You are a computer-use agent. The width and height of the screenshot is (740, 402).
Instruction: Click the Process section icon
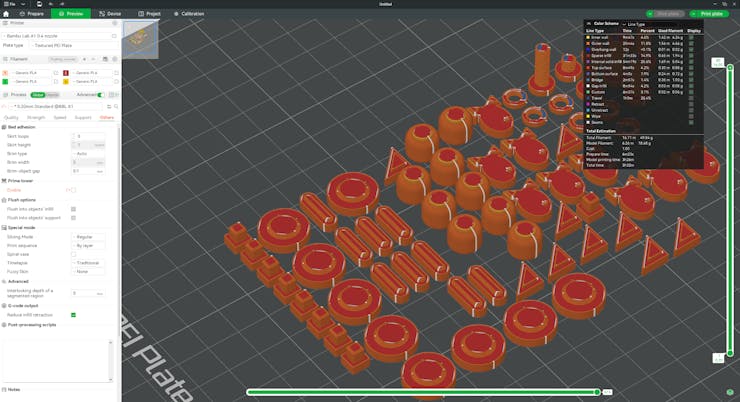point(5,95)
